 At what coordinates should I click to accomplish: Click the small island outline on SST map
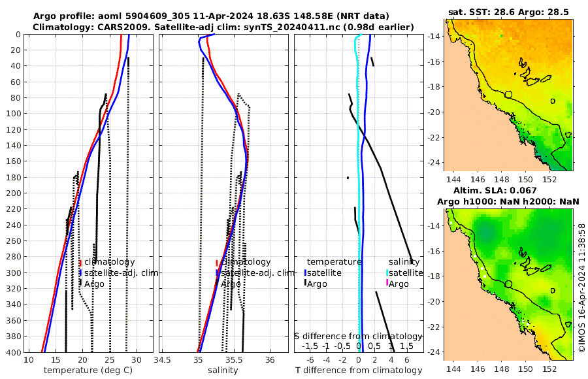553,101
